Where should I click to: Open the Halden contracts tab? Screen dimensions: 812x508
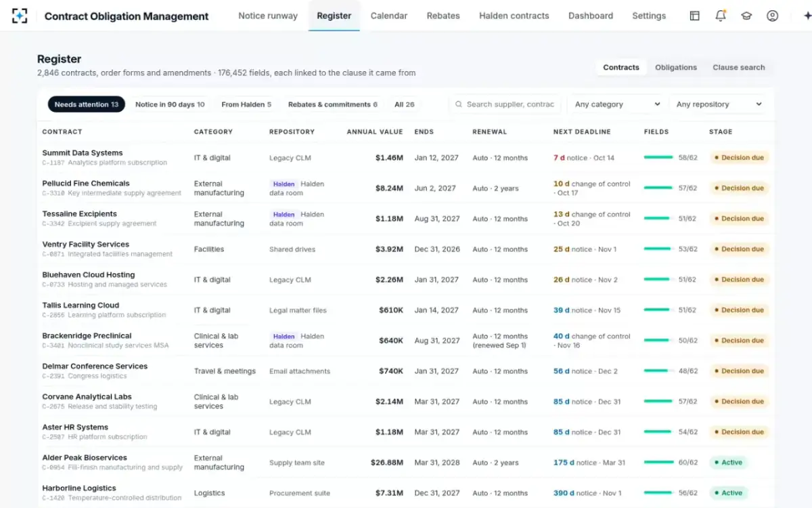point(514,16)
